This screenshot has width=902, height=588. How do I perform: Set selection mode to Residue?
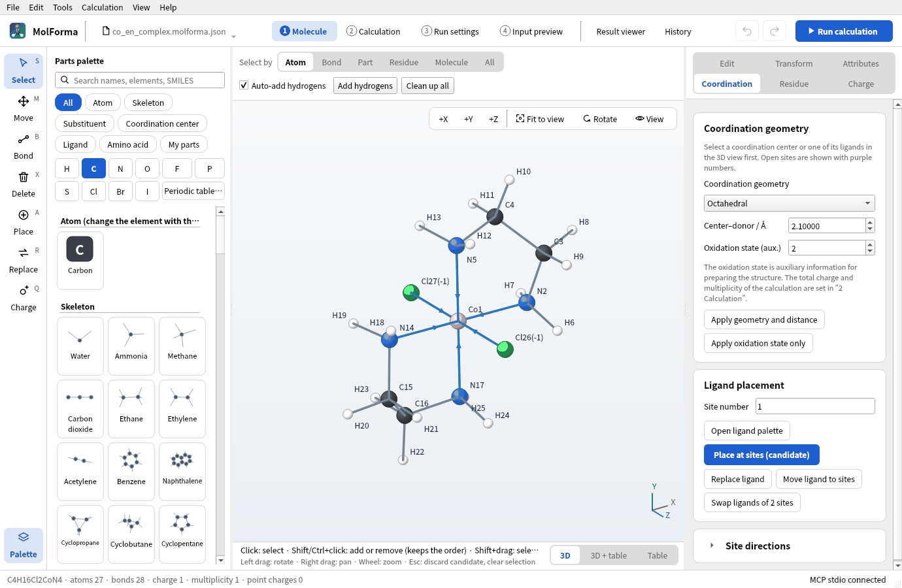click(x=404, y=63)
